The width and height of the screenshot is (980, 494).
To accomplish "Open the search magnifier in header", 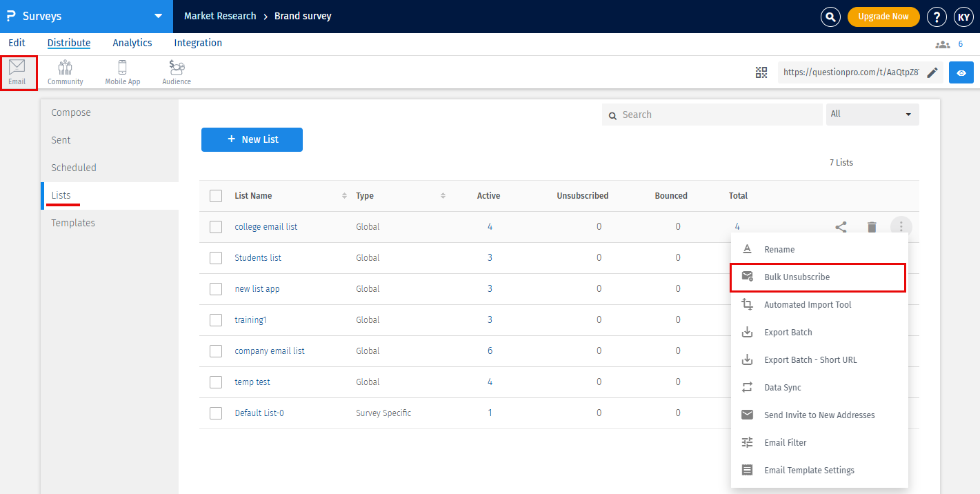I will click(x=831, y=17).
